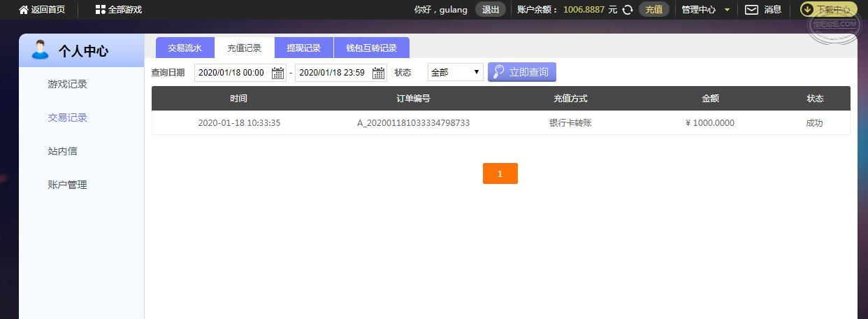The height and width of the screenshot is (319, 868).
Task: Click the 订单编号 column header
Action: pyautogui.click(x=414, y=99)
